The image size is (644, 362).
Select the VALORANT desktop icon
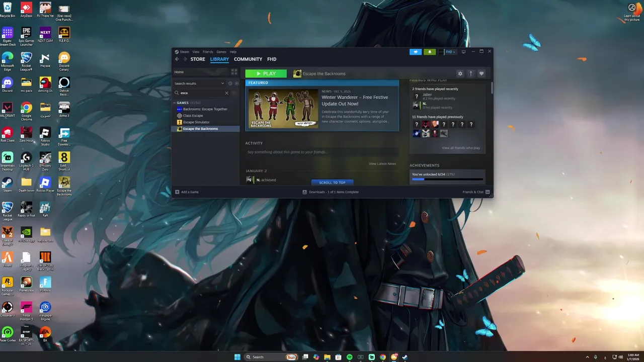pos(7,109)
